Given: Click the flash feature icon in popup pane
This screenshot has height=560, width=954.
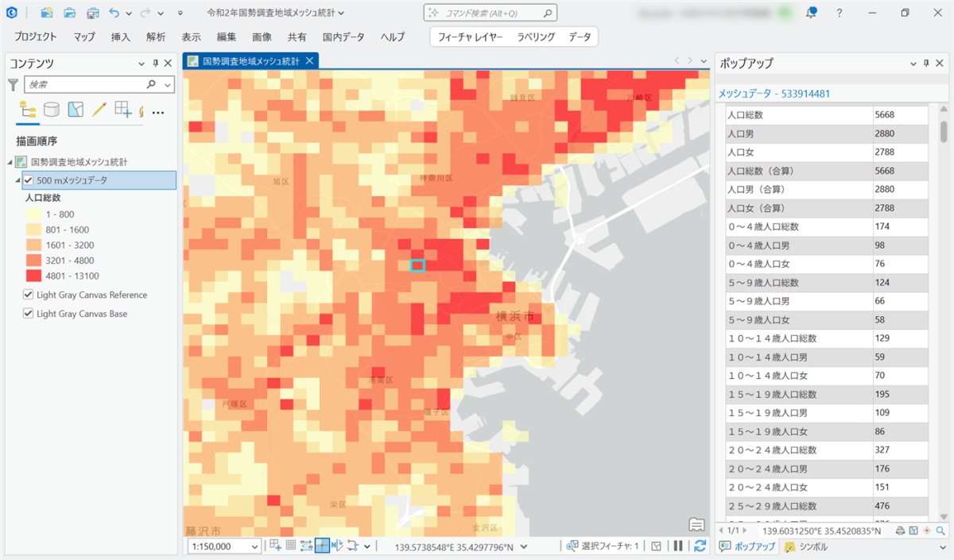Looking at the screenshot, I should coord(927,530).
